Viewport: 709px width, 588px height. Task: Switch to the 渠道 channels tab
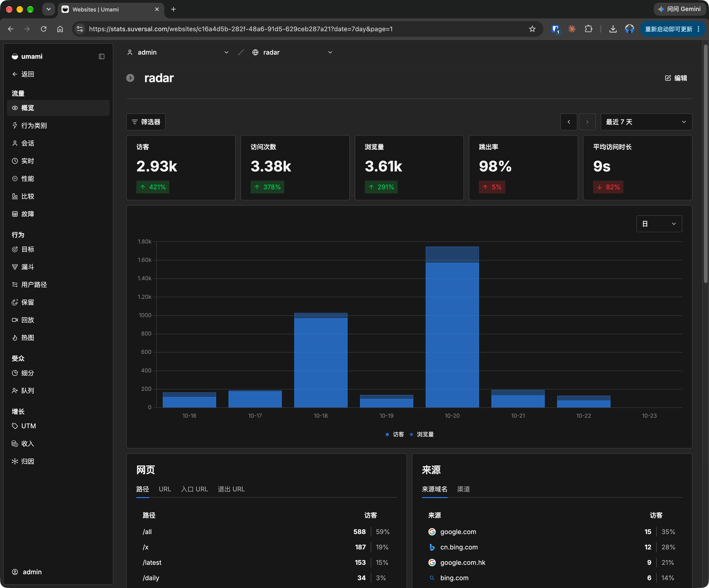pos(463,489)
